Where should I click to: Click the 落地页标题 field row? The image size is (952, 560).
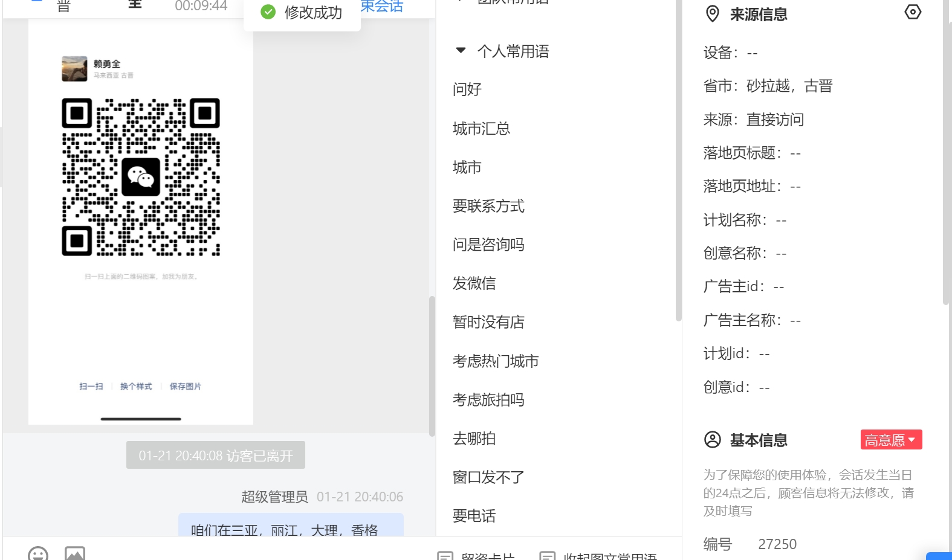pos(752,153)
